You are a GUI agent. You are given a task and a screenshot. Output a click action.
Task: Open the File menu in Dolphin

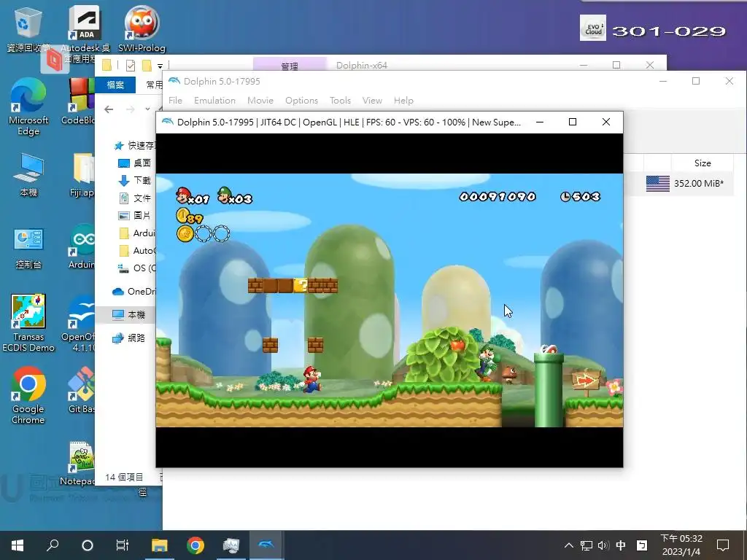[175, 101]
